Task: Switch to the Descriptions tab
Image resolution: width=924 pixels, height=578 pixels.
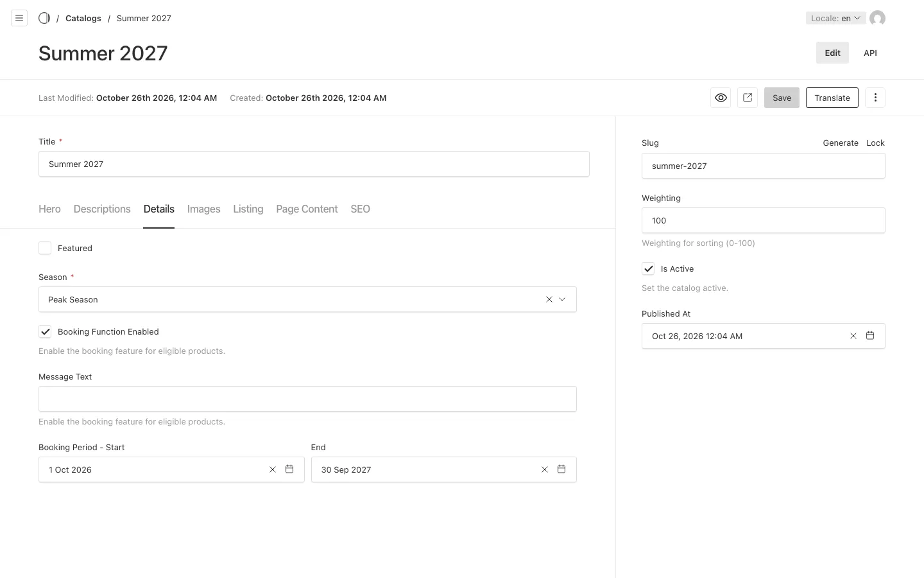Action: click(x=102, y=209)
